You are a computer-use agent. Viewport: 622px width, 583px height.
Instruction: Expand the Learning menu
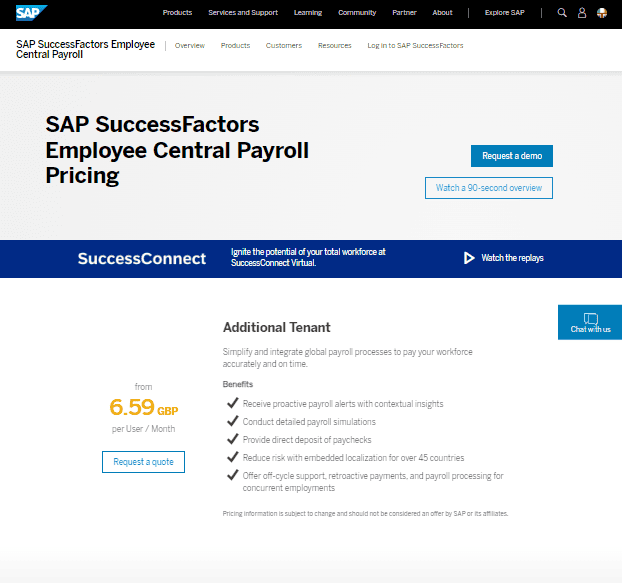[x=308, y=13]
